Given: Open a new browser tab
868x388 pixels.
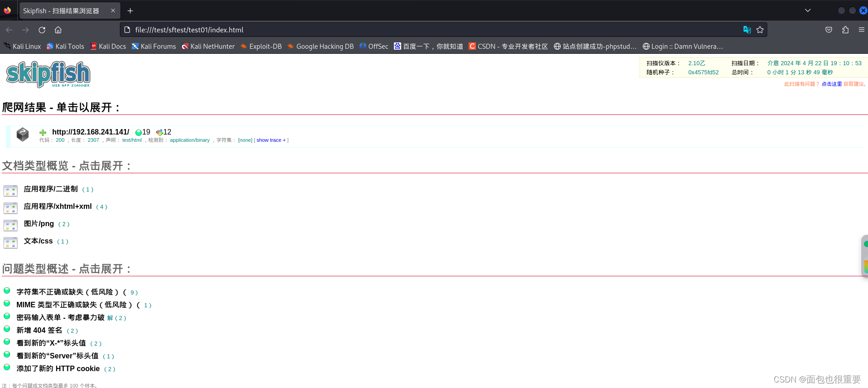Looking at the screenshot, I should pyautogui.click(x=130, y=11).
